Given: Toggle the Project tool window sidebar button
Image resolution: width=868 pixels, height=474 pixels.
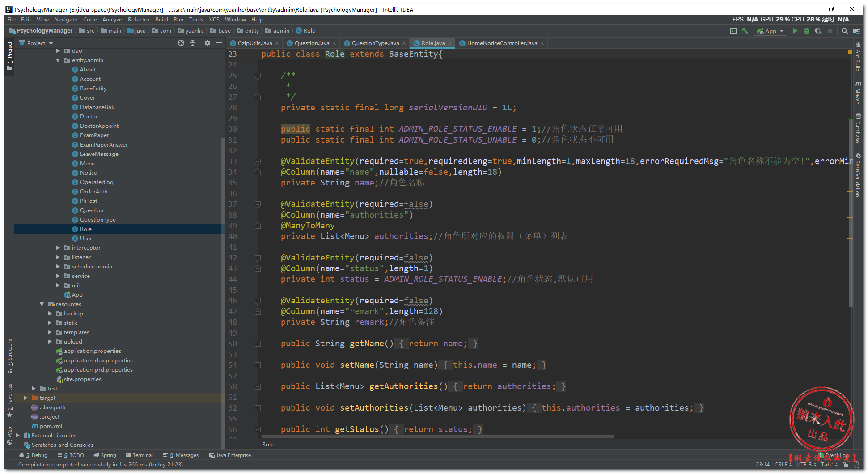Looking at the screenshot, I should coord(9,56).
